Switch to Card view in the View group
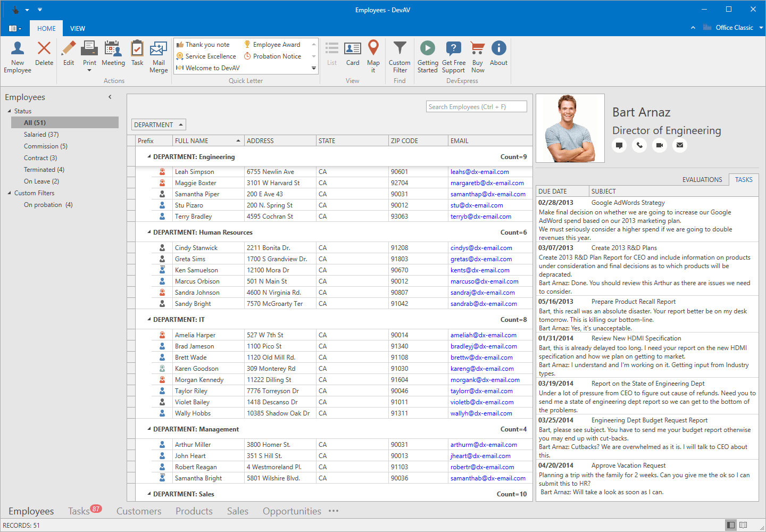 click(x=353, y=56)
